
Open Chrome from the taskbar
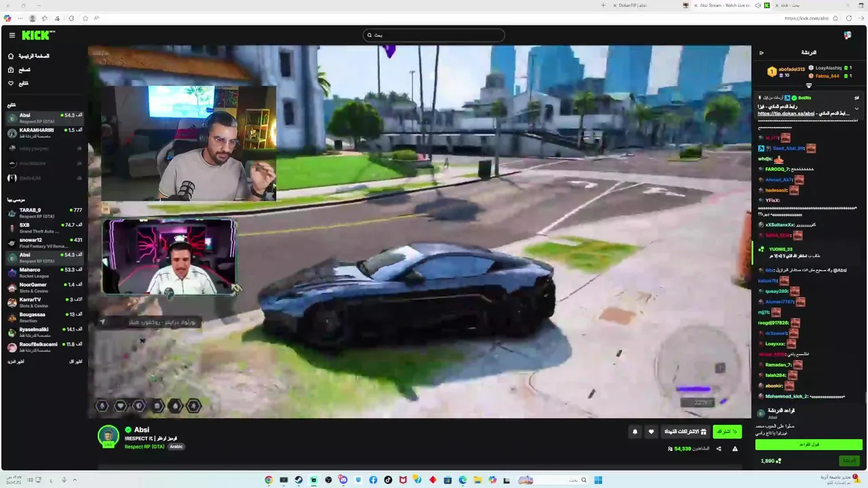point(269,480)
